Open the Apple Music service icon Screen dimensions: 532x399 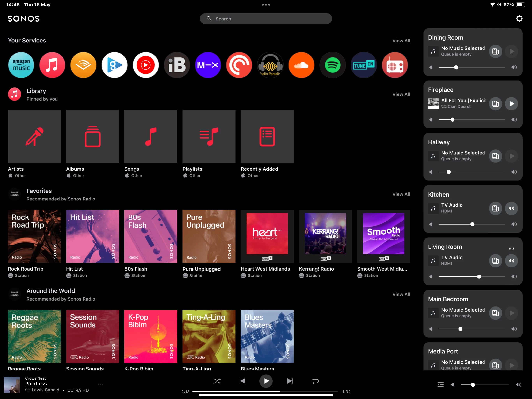52,65
